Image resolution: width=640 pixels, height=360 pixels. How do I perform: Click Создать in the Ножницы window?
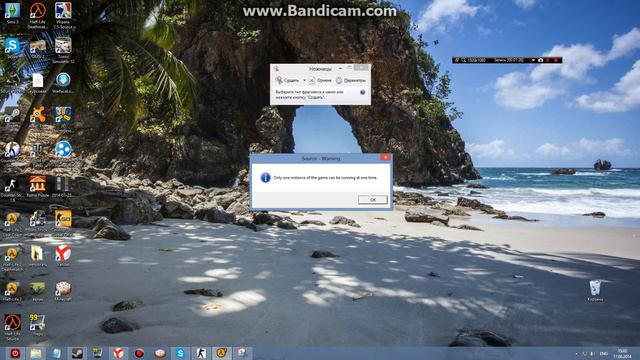(x=287, y=80)
